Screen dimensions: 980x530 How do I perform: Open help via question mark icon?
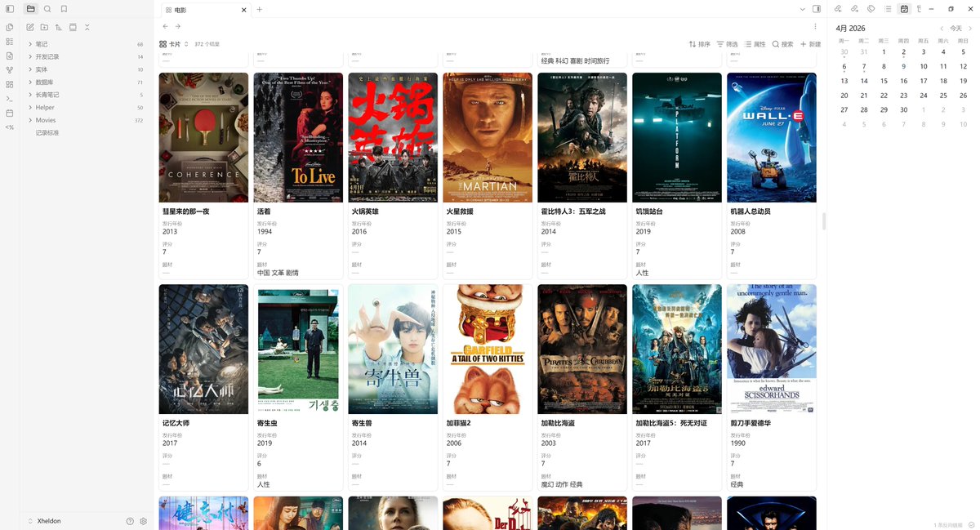(130, 521)
